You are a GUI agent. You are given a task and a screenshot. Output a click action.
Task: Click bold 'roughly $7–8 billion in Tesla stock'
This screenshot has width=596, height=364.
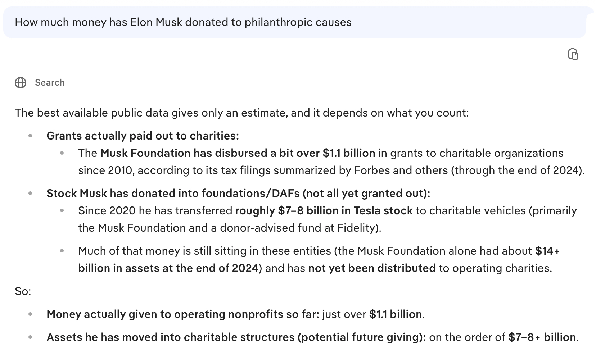pos(324,211)
